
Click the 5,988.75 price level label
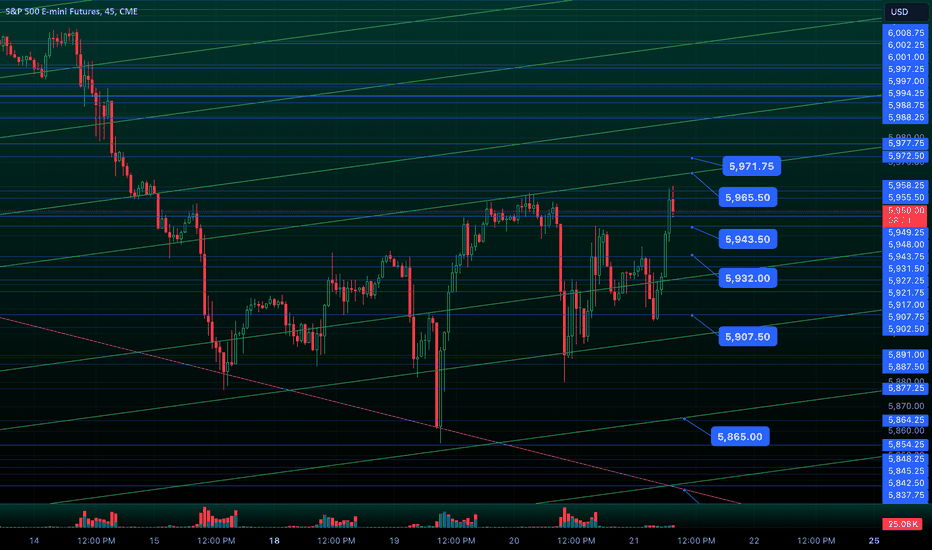click(906, 105)
